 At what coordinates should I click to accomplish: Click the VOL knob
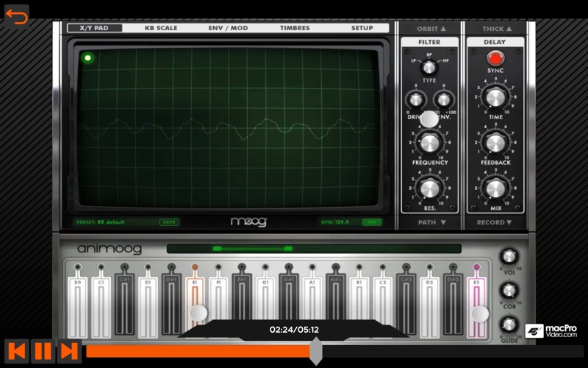[509, 256]
